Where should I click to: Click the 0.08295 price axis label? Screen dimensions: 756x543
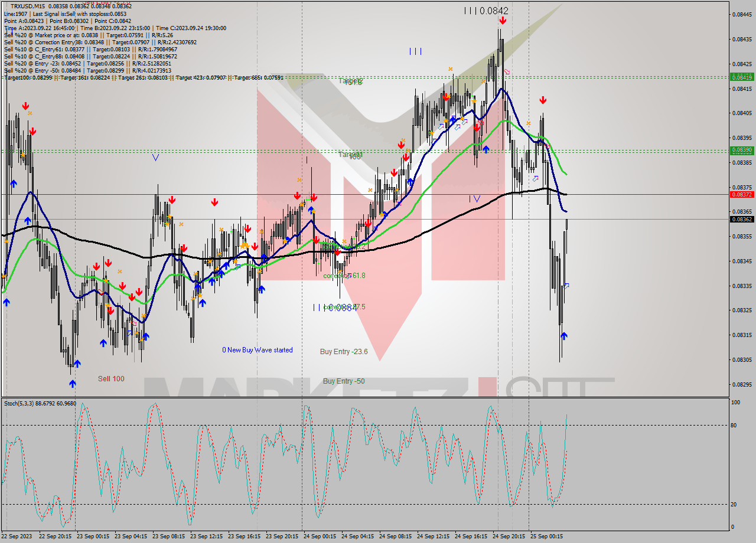click(742, 384)
